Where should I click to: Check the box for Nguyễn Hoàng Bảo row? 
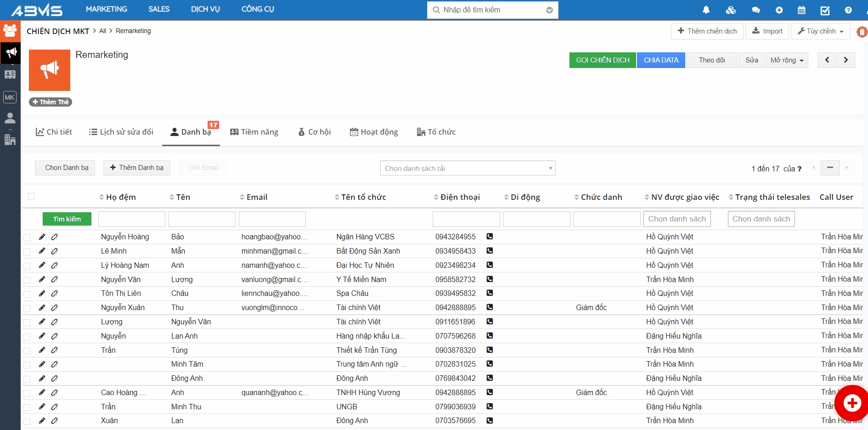pyautogui.click(x=27, y=238)
